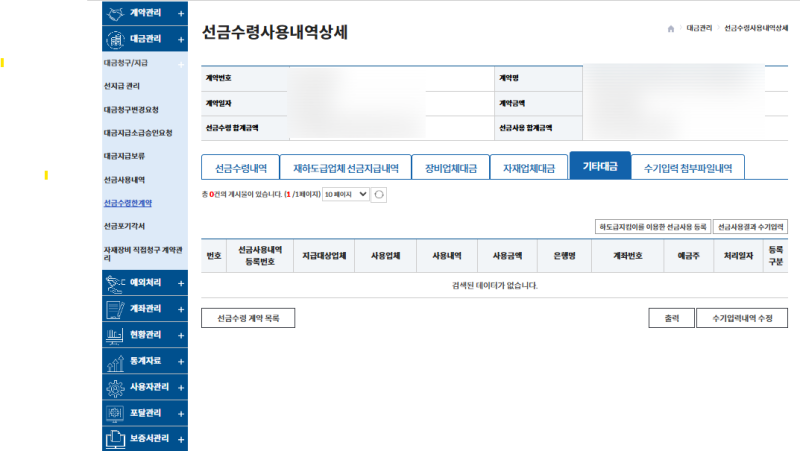This screenshot has height=451, width=800.
Task: Click the building icon for 대금관리
Action: pyautogui.click(x=115, y=40)
